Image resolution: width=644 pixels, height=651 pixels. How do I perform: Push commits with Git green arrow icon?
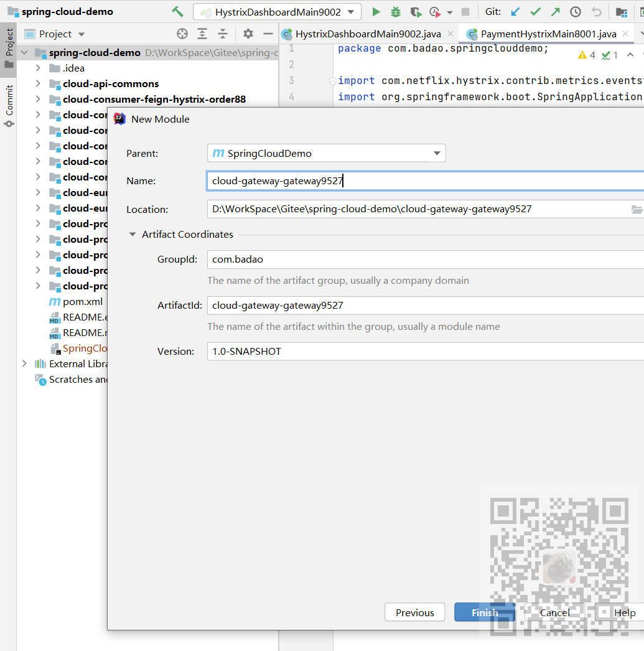(555, 12)
